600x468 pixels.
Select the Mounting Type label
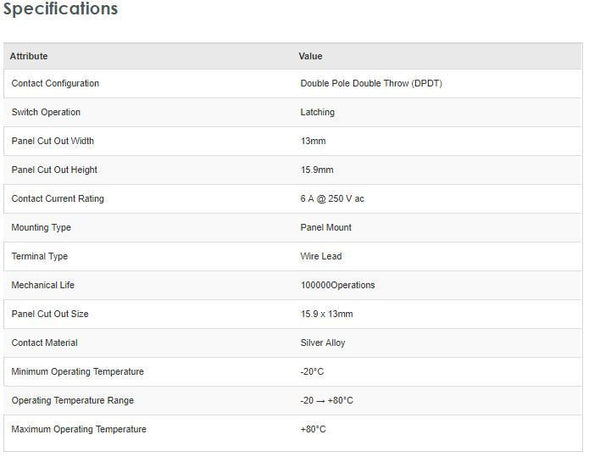click(x=41, y=228)
